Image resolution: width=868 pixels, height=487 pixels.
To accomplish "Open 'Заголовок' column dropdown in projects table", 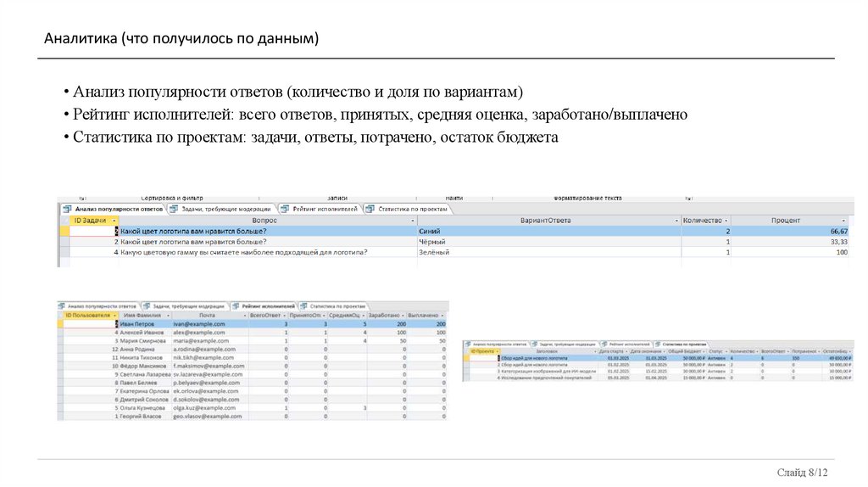I will coord(595,351).
